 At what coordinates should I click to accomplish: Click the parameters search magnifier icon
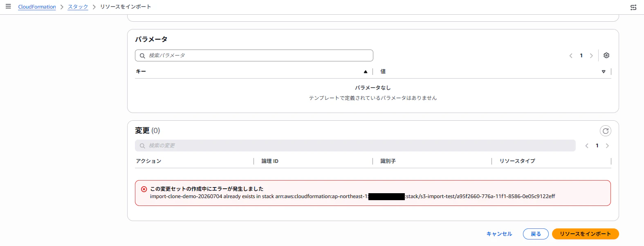pyautogui.click(x=142, y=56)
